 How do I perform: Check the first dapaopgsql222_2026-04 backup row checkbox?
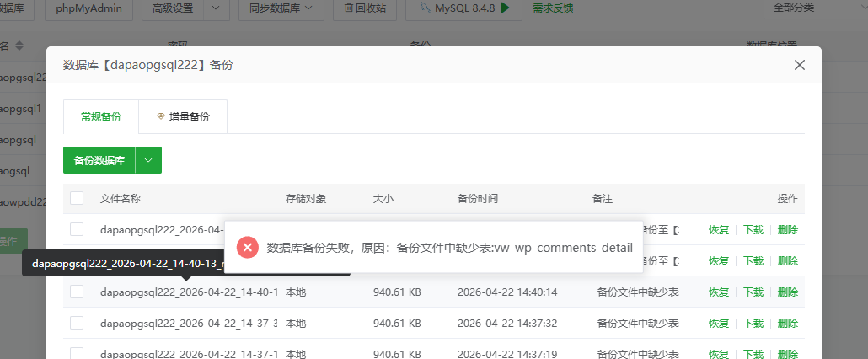(x=77, y=229)
